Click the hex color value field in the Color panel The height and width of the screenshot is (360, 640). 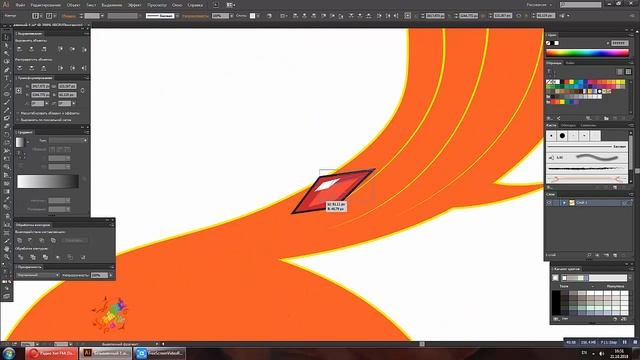tap(619, 43)
